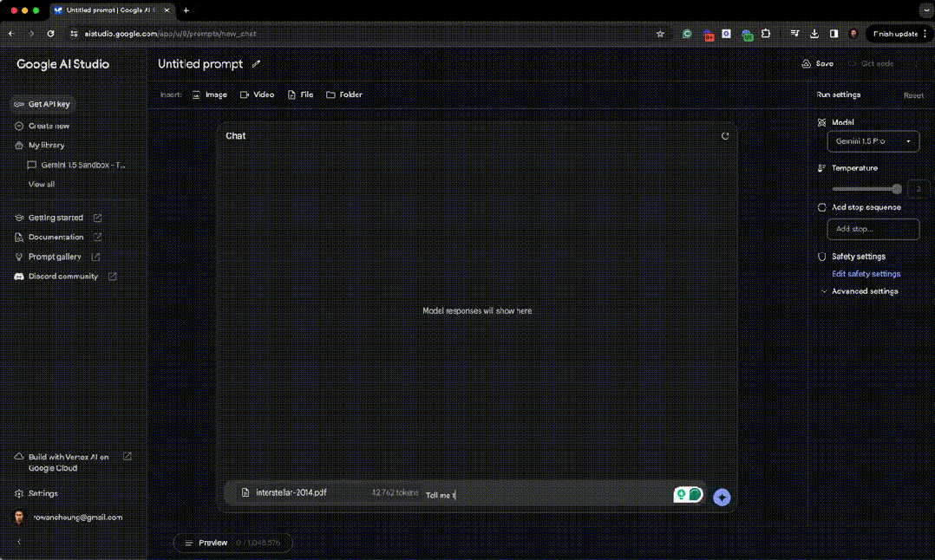Open the Extensions puzzle icon
Image resolution: width=935 pixels, height=560 pixels.
pyautogui.click(x=766, y=34)
